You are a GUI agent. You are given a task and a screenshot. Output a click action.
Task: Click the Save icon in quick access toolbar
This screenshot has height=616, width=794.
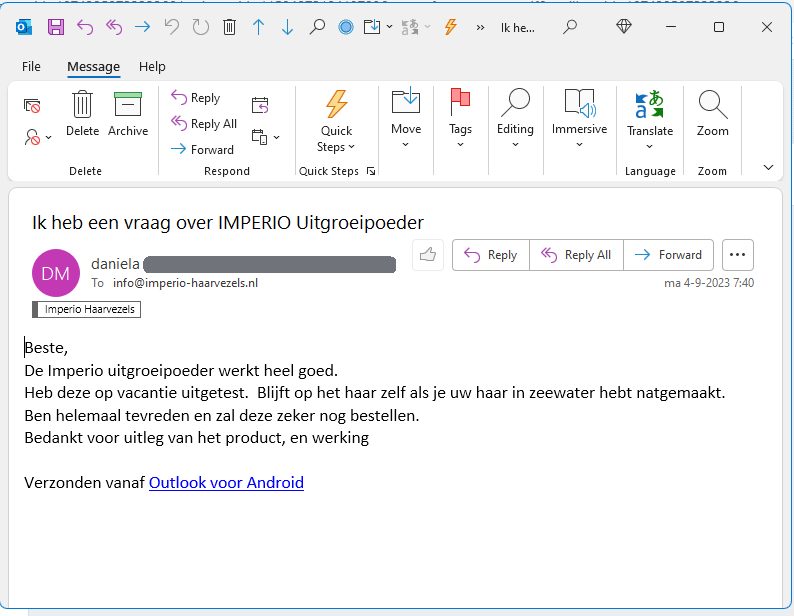(56, 27)
